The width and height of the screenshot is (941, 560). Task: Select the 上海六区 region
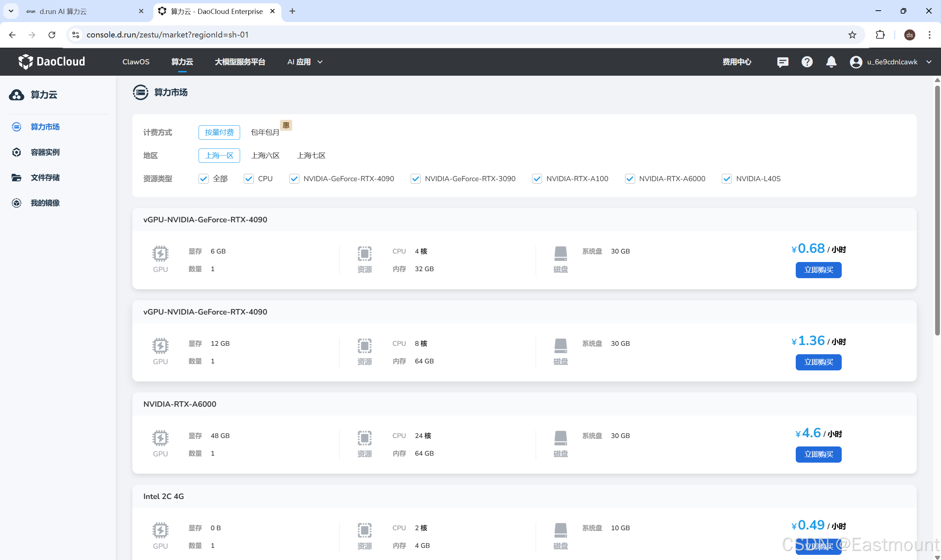[265, 155]
